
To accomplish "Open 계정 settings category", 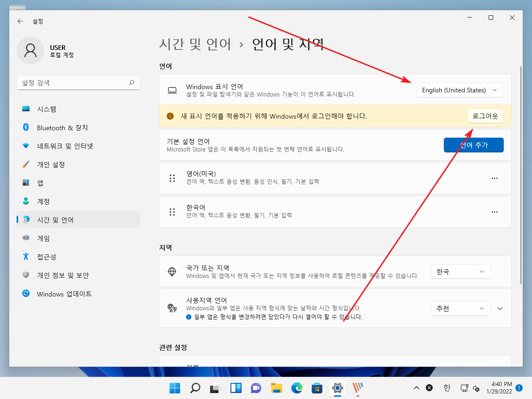I will tap(79, 201).
